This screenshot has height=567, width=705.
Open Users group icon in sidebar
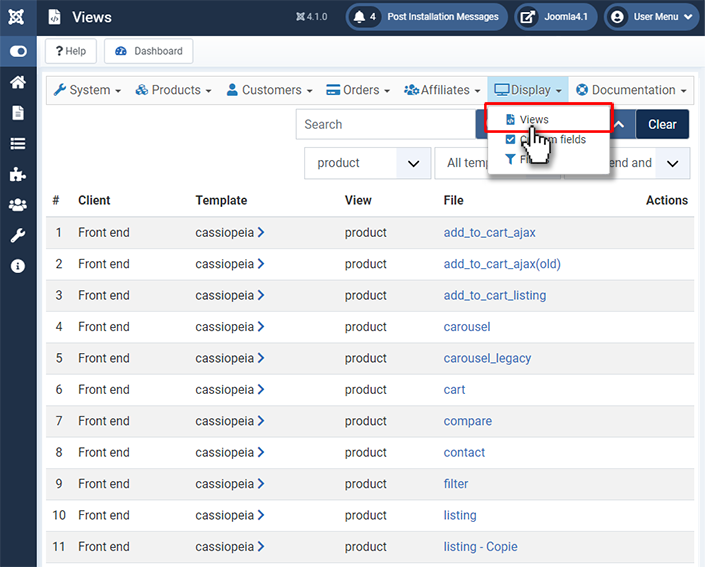click(x=18, y=205)
